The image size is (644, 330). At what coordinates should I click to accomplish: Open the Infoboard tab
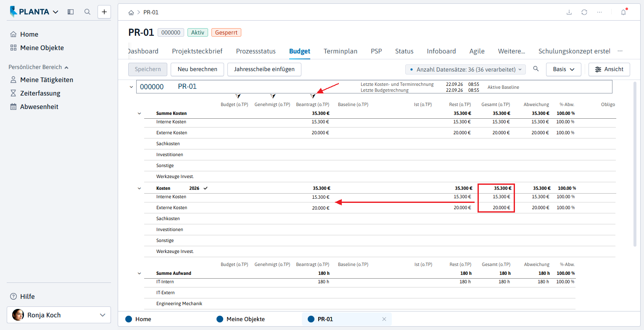point(441,51)
